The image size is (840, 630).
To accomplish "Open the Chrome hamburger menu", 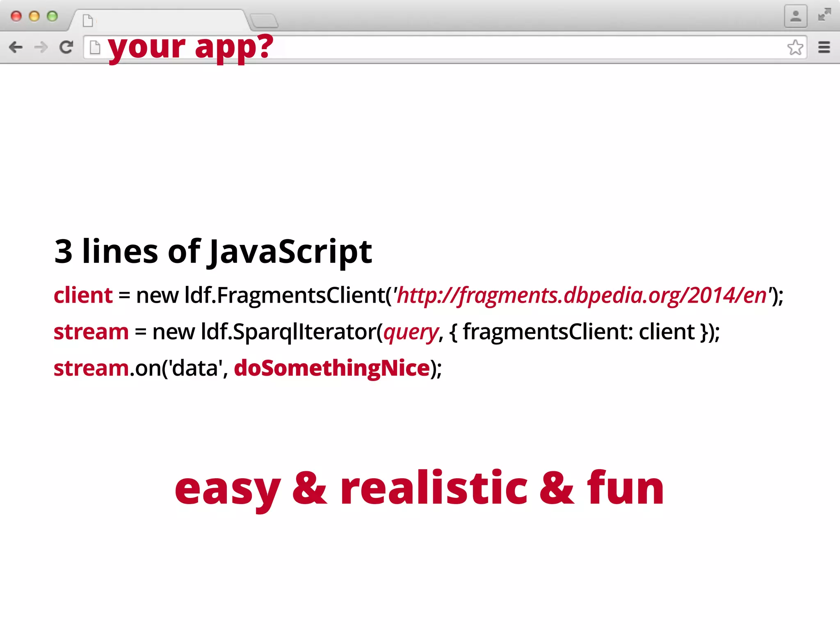I will [824, 47].
